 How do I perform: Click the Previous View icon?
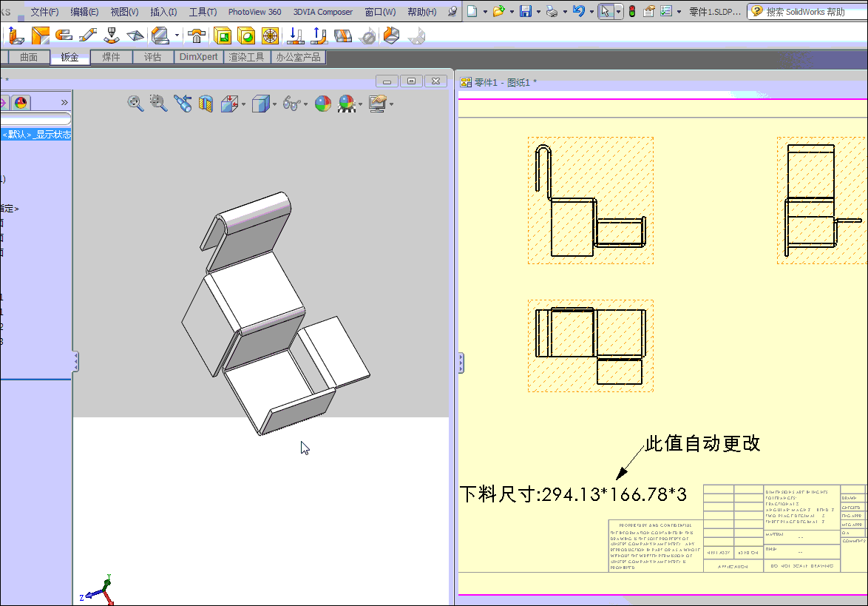pos(182,104)
